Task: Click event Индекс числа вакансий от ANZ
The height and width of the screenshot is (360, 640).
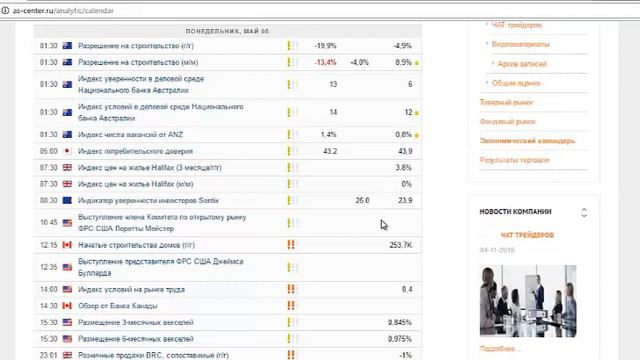Action: (x=130, y=134)
